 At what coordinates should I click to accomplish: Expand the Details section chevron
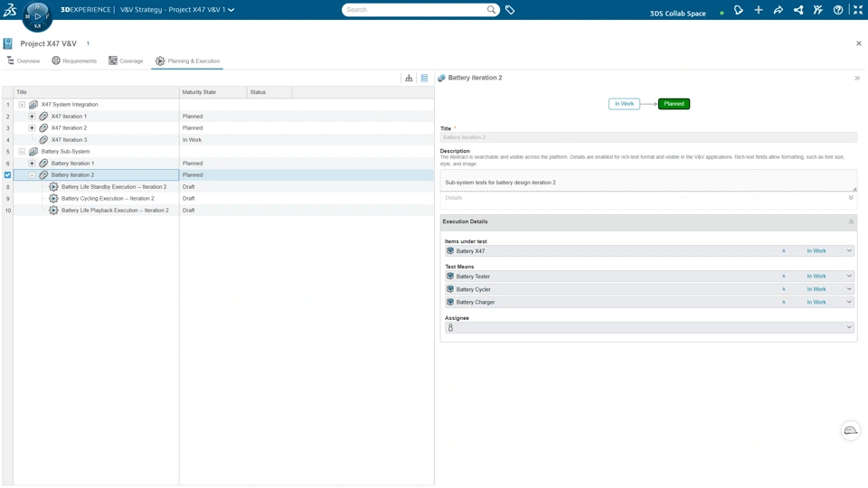(x=851, y=198)
